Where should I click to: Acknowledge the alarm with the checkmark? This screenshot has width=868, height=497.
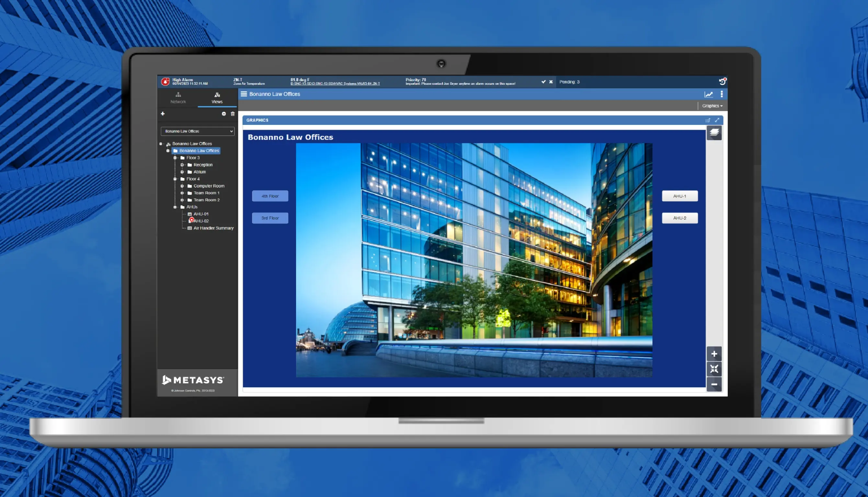(544, 82)
